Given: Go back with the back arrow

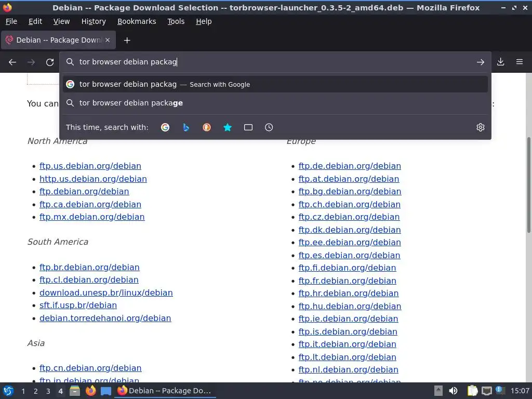Looking at the screenshot, I should (12, 62).
